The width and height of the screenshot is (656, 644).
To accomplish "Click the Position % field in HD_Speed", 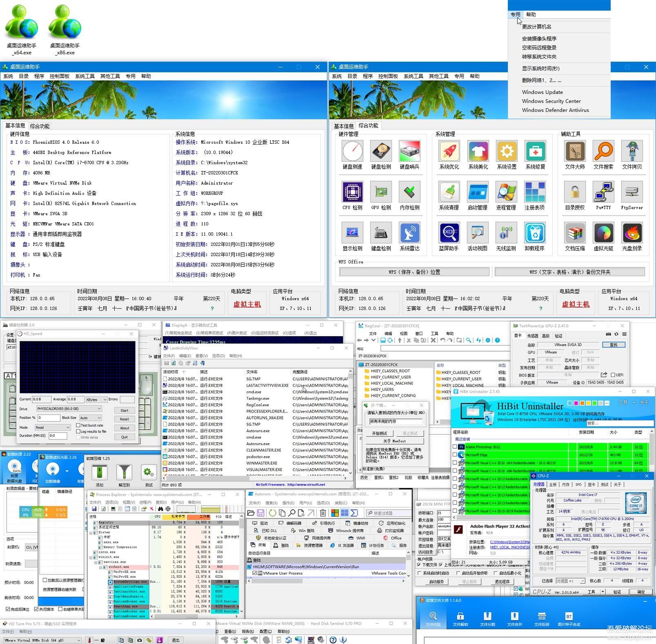I will (x=49, y=418).
